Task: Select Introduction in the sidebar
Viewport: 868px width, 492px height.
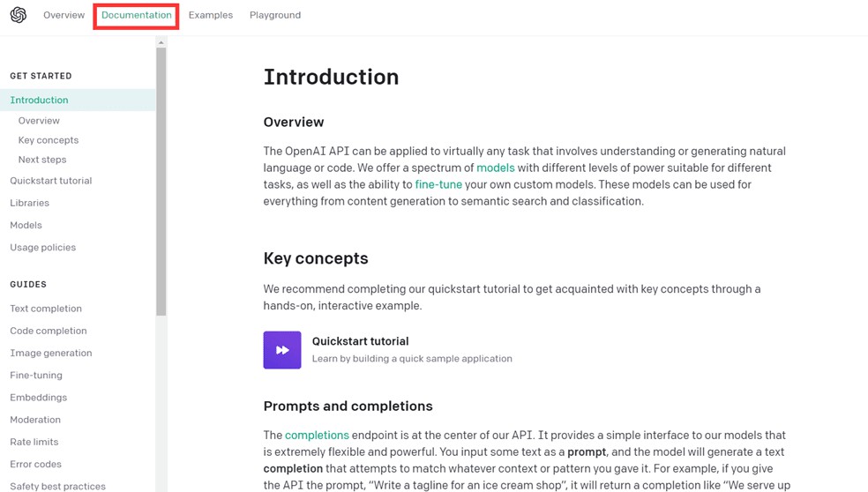Action: (x=39, y=101)
